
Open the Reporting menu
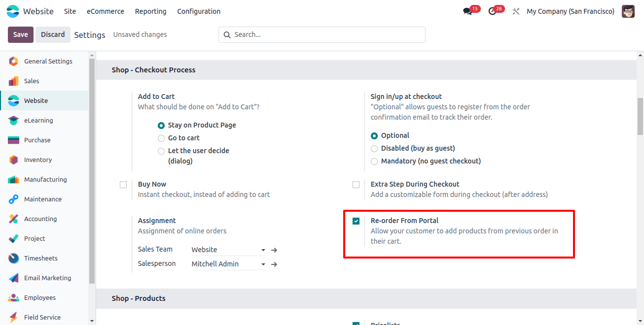[151, 11]
